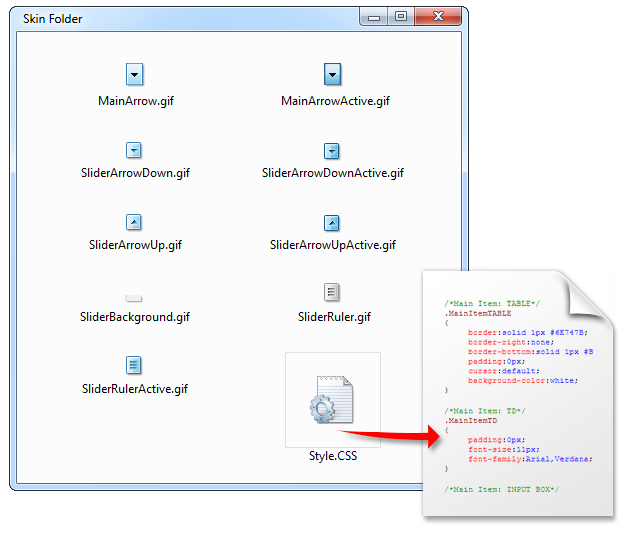640x540 pixels.
Task: Click the MainArrowActive.gif file name
Action: 335,101
